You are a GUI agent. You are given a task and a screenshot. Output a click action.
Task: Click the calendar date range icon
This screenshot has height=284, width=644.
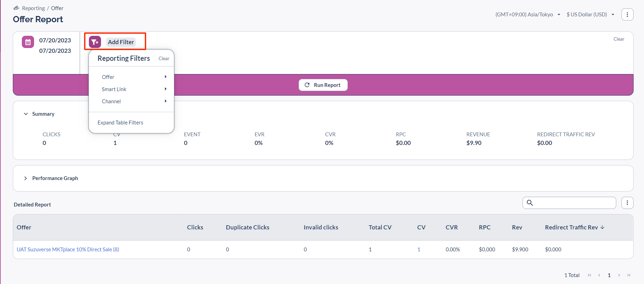point(28,42)
